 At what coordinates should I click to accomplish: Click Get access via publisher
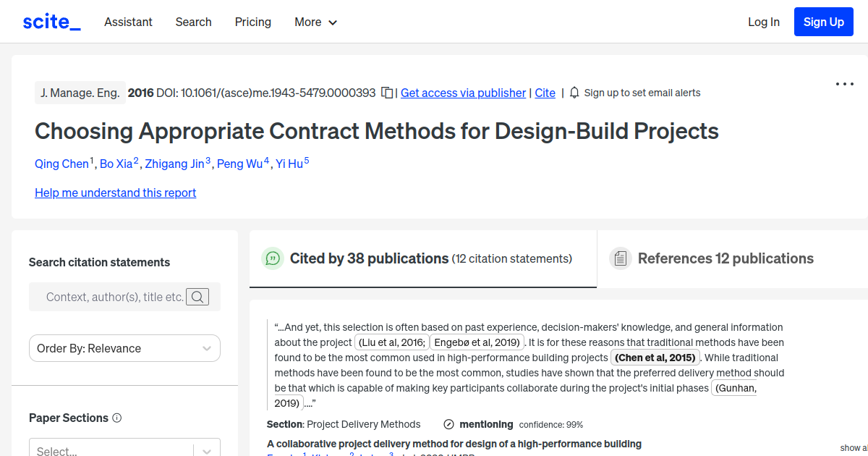(x=463, y=93)
